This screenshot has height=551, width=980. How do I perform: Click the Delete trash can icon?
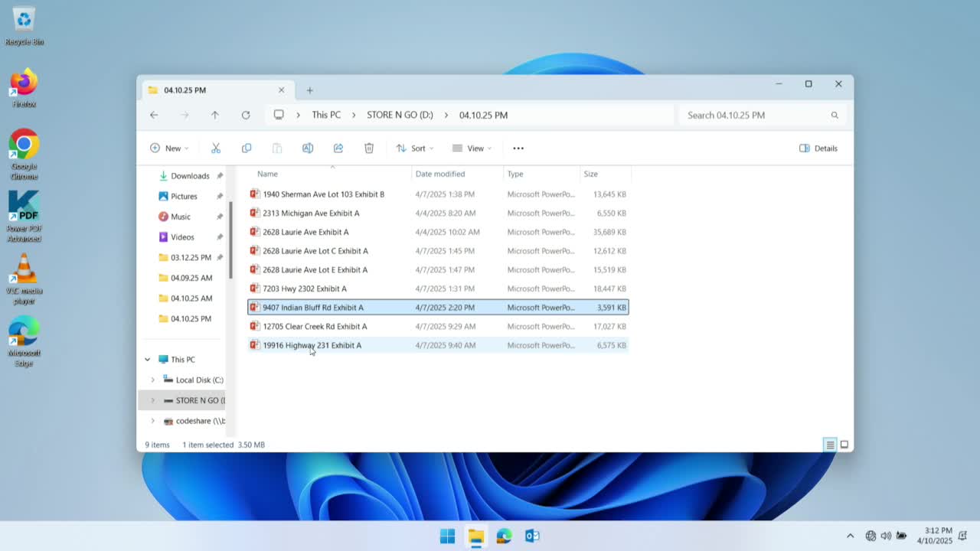(369, 148)
